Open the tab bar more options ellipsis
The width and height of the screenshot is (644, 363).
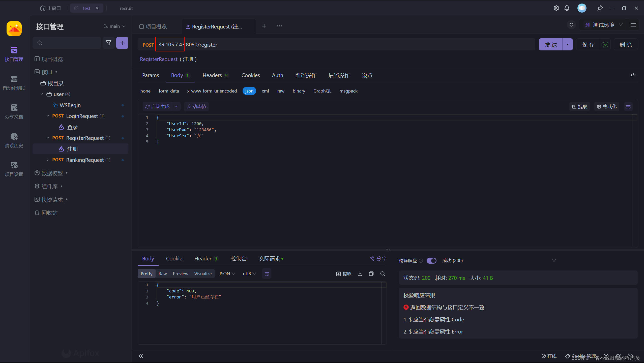279,26
